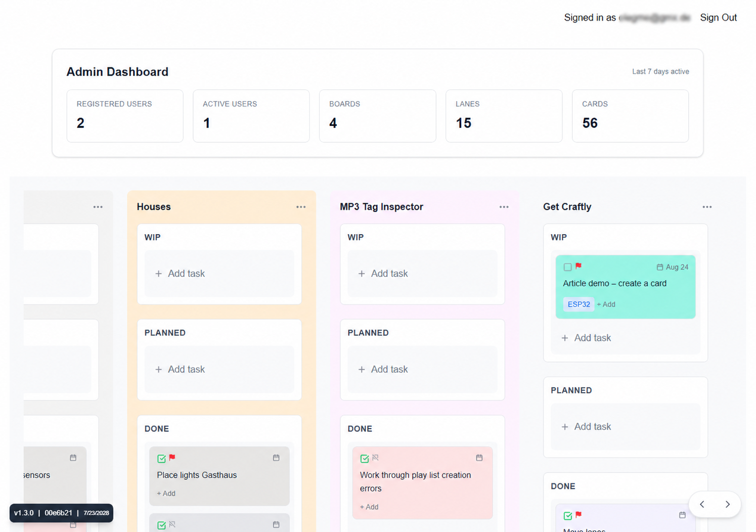
Task: Click the crossed-out flag on the card below Place lights Gasthaus
Action: pyautogui.click(x=172, y=524)
